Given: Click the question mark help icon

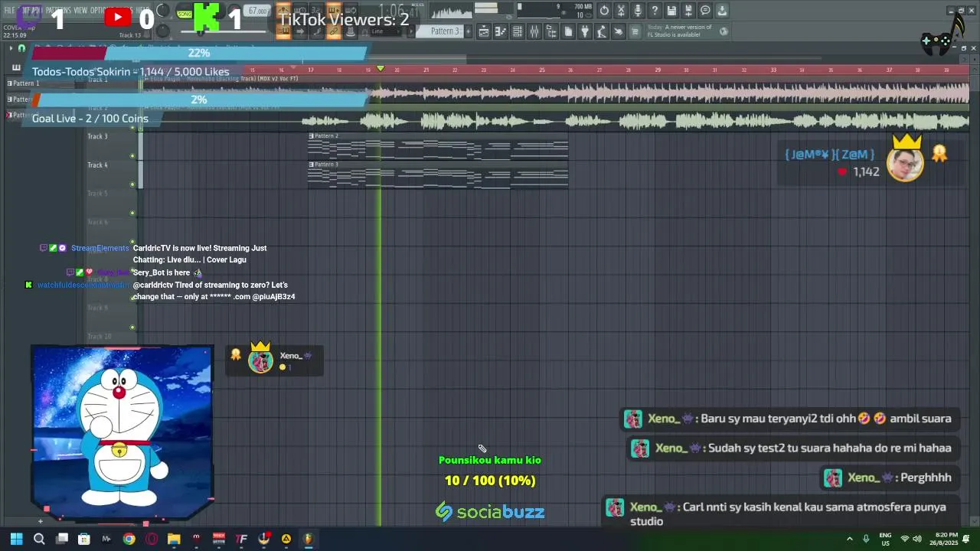Looking at the screenshot, I should [655, 11].
